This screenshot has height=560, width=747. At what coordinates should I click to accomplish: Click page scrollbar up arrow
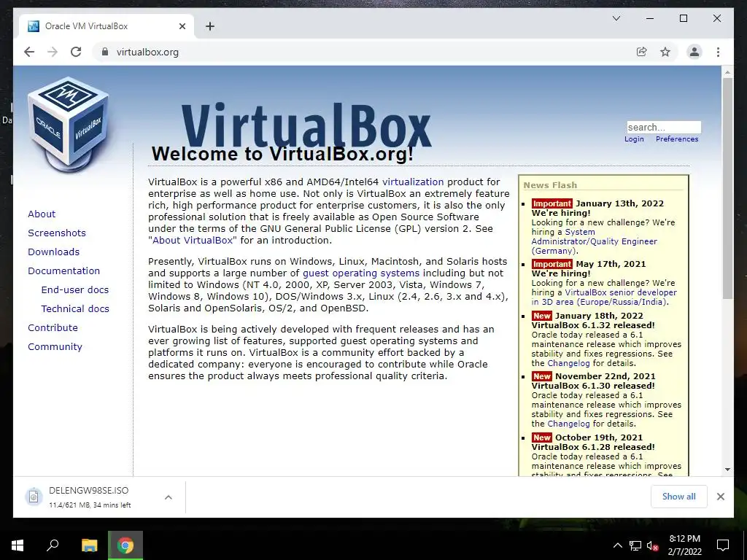point(727,72)
